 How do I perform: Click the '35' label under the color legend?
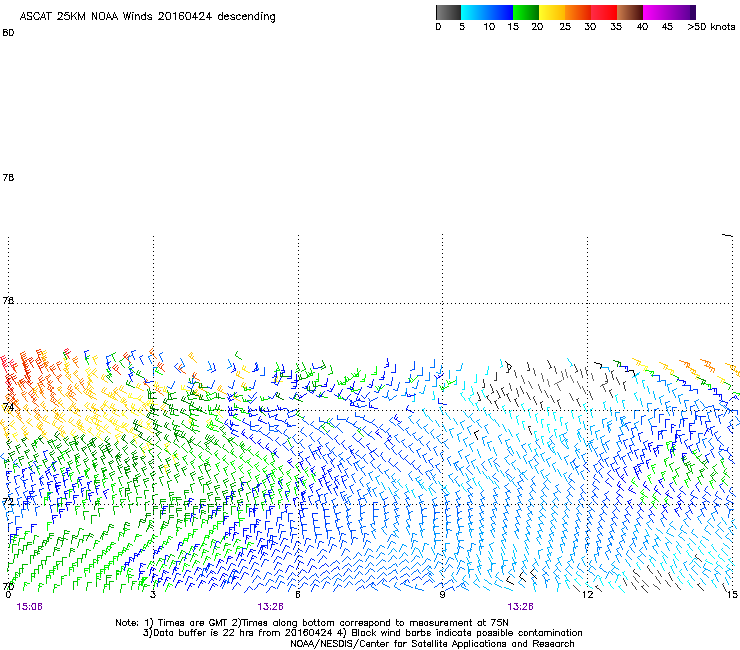point(616,27)
